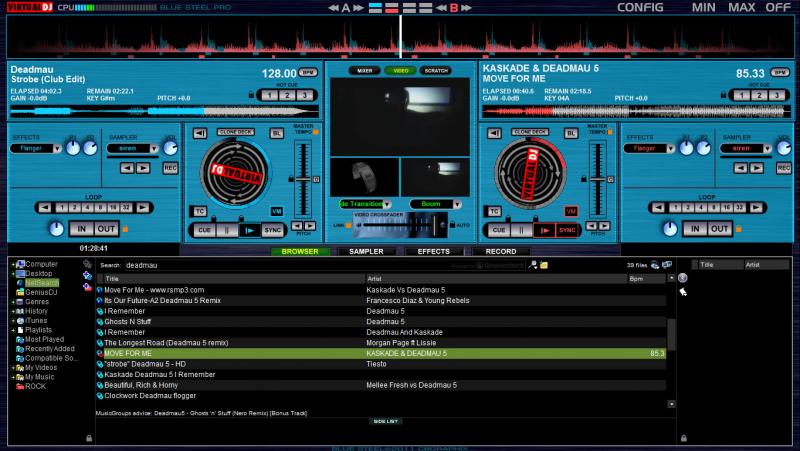800x451 pixels.
Task: Click the reverse icon on left deck
Action: (200, 133)
